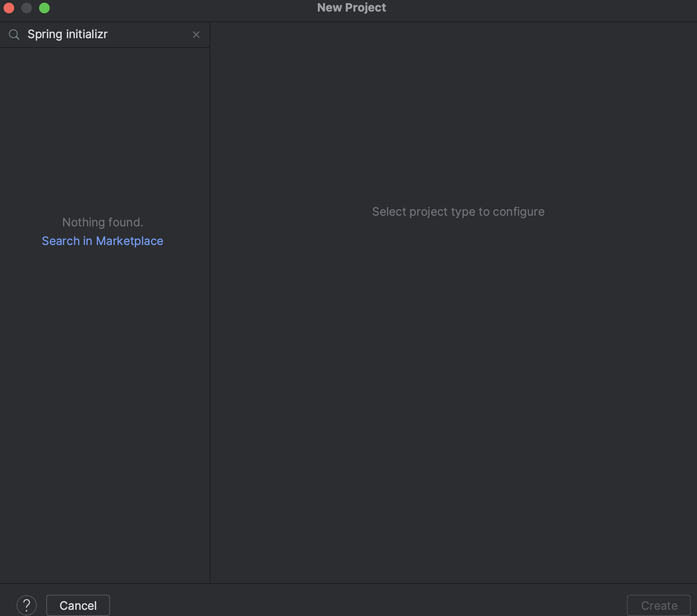The width and height of the screenshot is (697, 616).
Task: Clear the Spring initializr search text
Action: coord(196,35)
